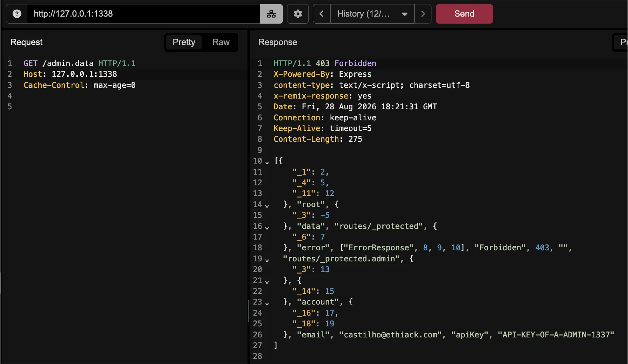Click the Connection keep-alive header
628x364 pixels.
pos(325,118)
